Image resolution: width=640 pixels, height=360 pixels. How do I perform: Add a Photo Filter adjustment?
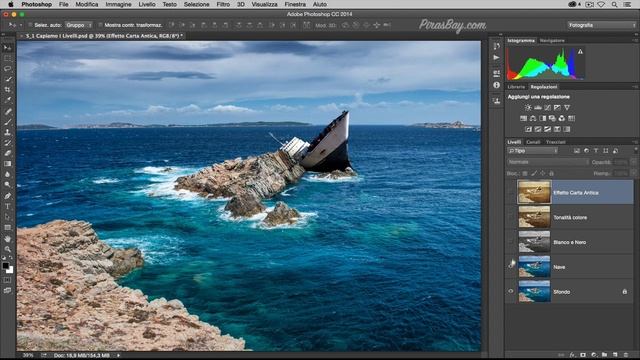click(552, 118)
